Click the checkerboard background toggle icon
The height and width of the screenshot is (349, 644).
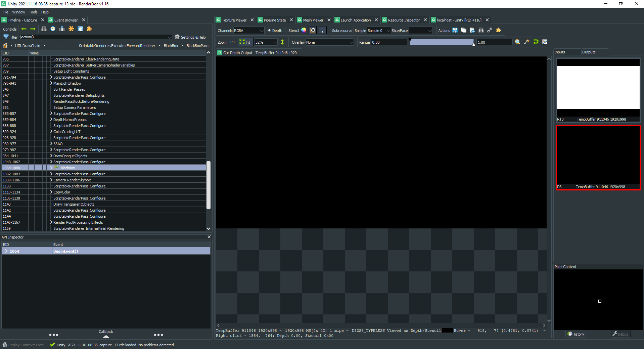click(313, 31)
